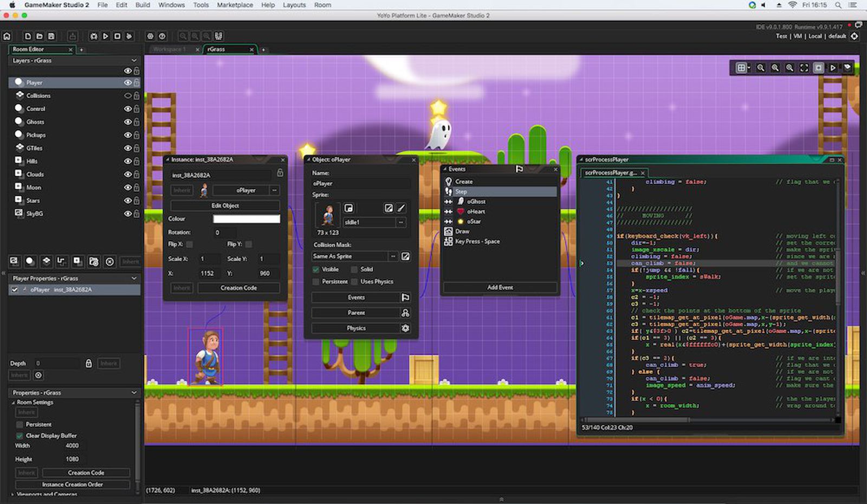The width and height of the screenshot is (867, 504).
Task: Click Fit Room to Window icon
Action: (x=804, y=68)
